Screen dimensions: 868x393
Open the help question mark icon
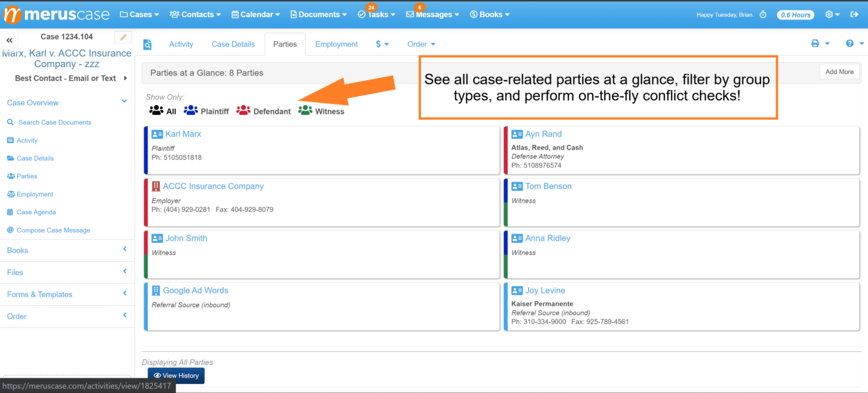[x=850, y=44]
